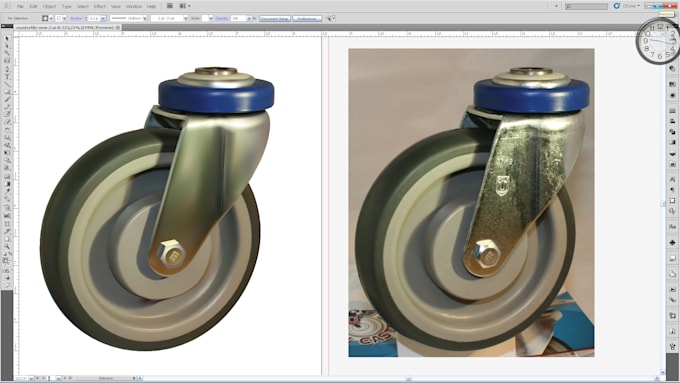
Task: Open the Character panel (A icon)
Action: tap(672, 179)
